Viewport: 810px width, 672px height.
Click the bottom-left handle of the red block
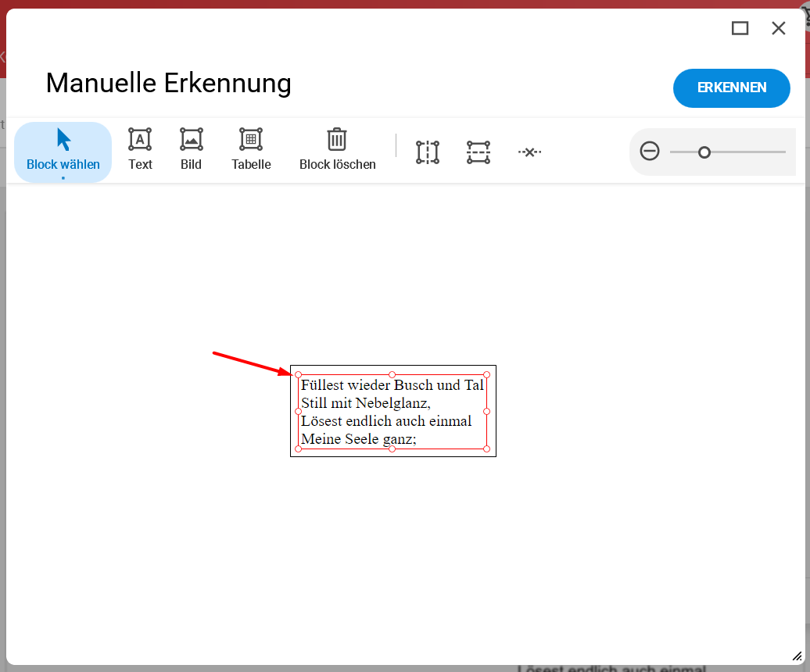[x=298, y=449]
